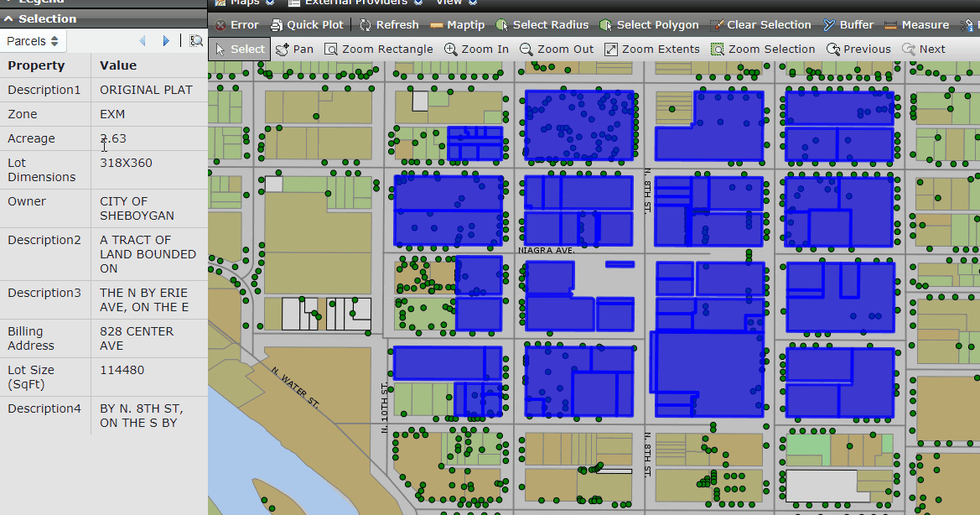
Task: Click the Buffer tool
Action: tap(848, 24)
